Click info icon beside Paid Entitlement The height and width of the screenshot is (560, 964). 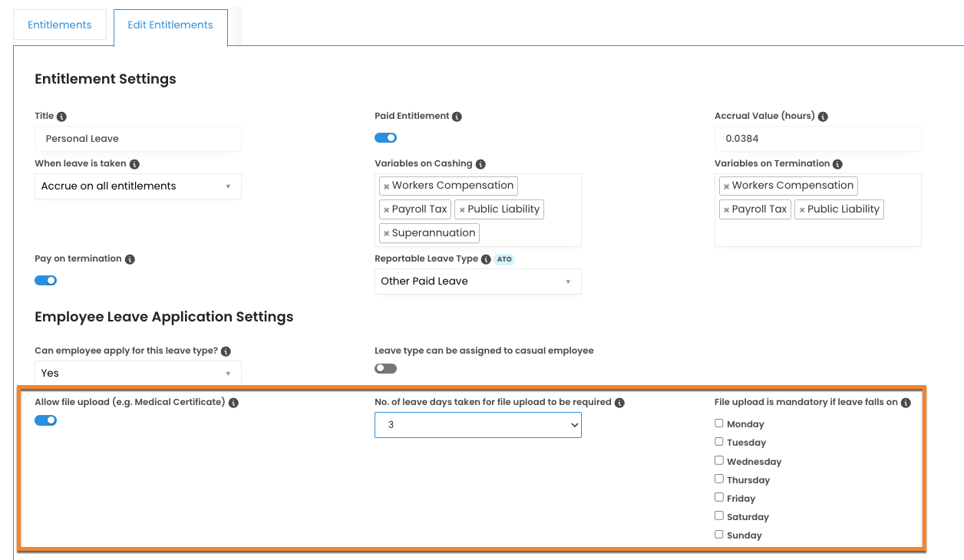coord(457,117)
